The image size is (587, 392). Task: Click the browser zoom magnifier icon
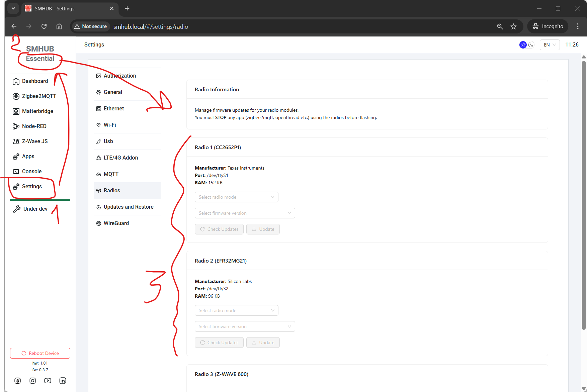pyautogui.click(x=500, y=26)
